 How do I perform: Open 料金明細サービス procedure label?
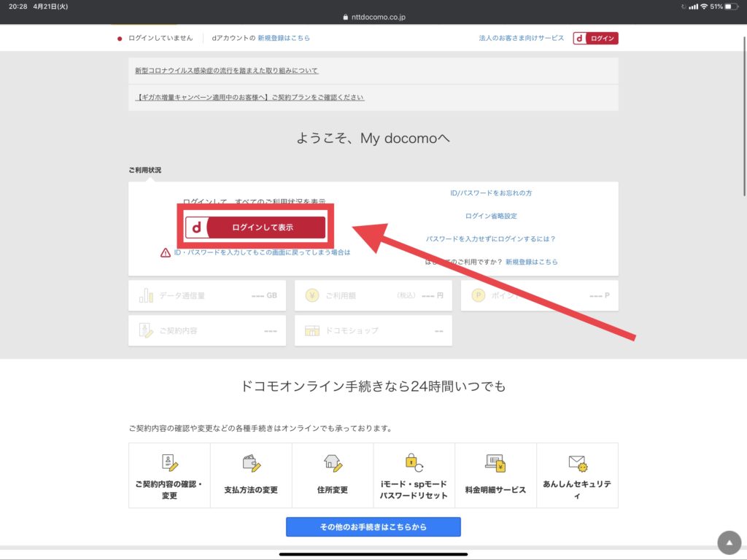(495, 489)
